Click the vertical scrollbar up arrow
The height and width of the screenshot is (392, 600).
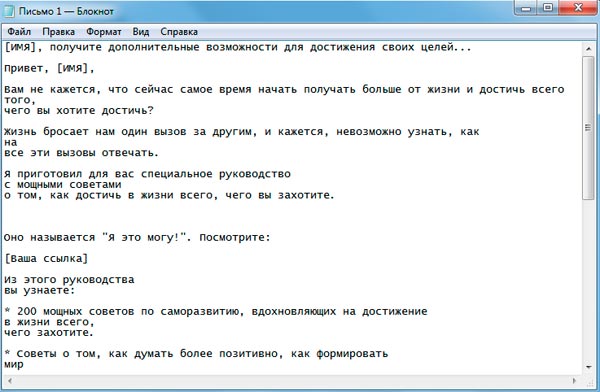pyautogui.click(x=589, y=49)
